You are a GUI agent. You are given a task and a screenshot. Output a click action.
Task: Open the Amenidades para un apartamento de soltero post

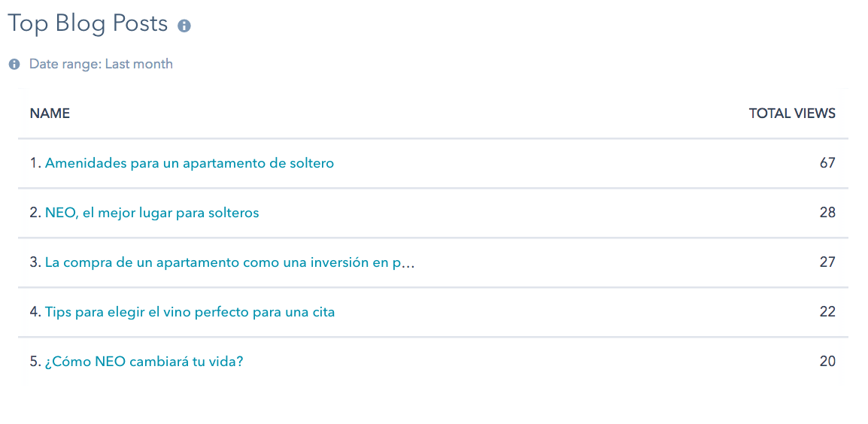190,163
